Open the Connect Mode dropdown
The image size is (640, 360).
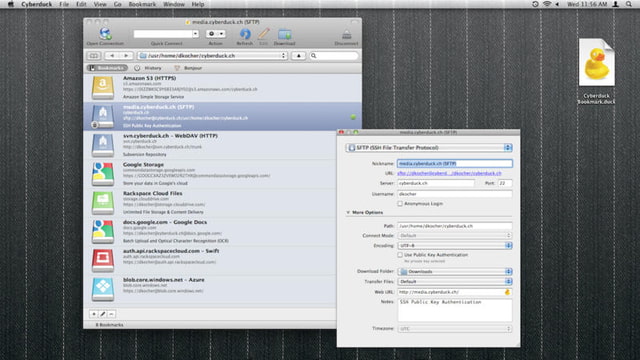pos(455,236)
